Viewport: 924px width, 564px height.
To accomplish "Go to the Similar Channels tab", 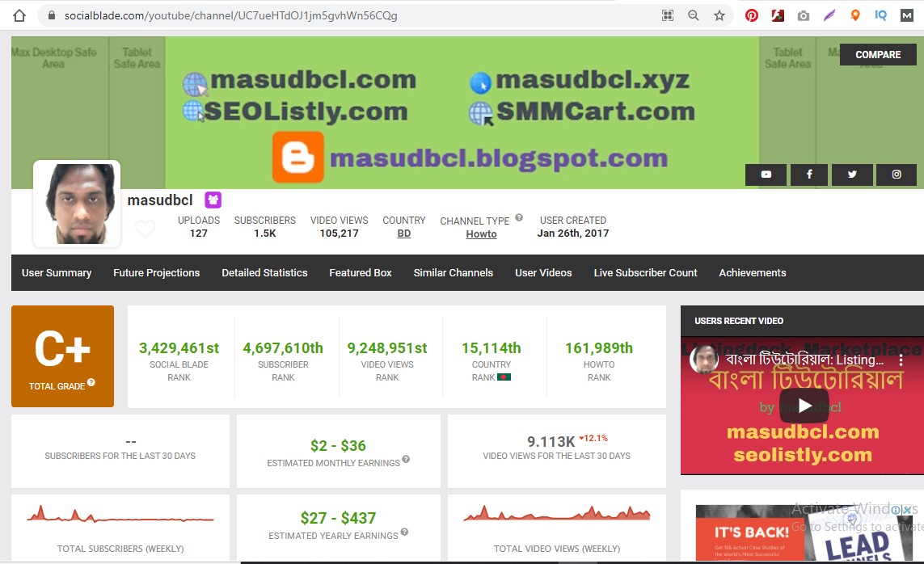I will coord(454,272).
